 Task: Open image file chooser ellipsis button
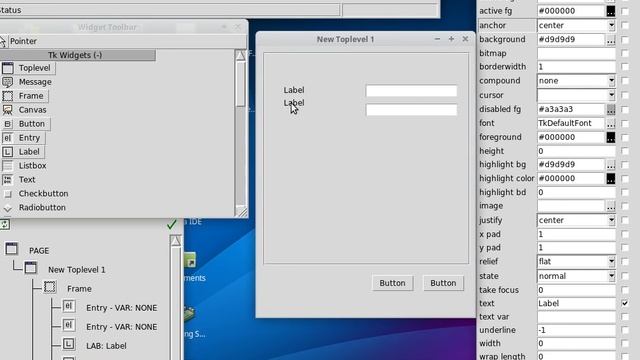(x=611, y=207)
